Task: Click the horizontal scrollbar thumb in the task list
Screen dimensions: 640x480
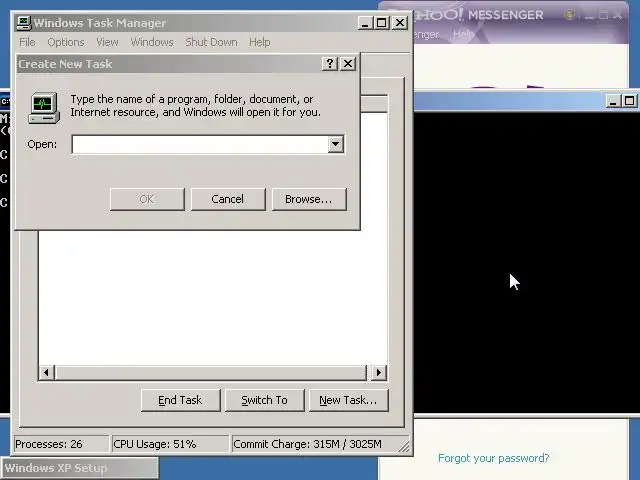Action: [211, 372]
